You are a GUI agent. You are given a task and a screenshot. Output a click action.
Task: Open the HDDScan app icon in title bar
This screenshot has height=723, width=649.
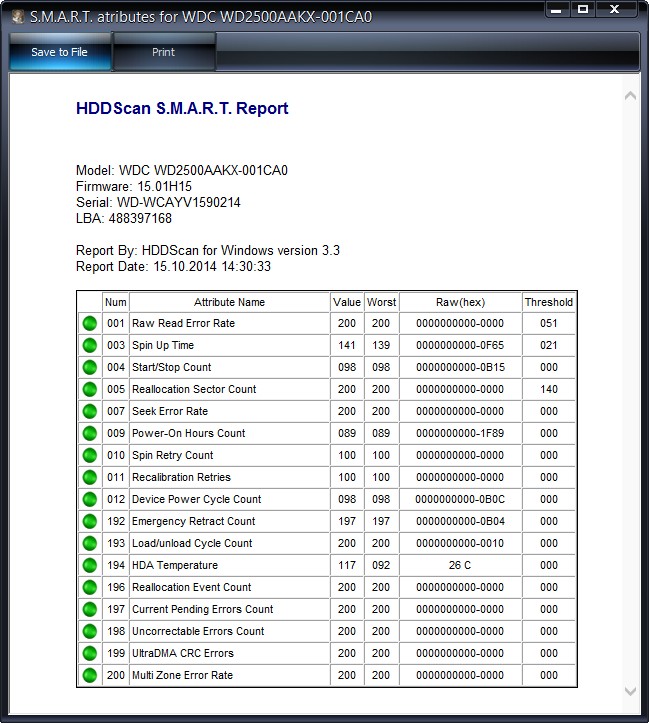coord(18,17)
